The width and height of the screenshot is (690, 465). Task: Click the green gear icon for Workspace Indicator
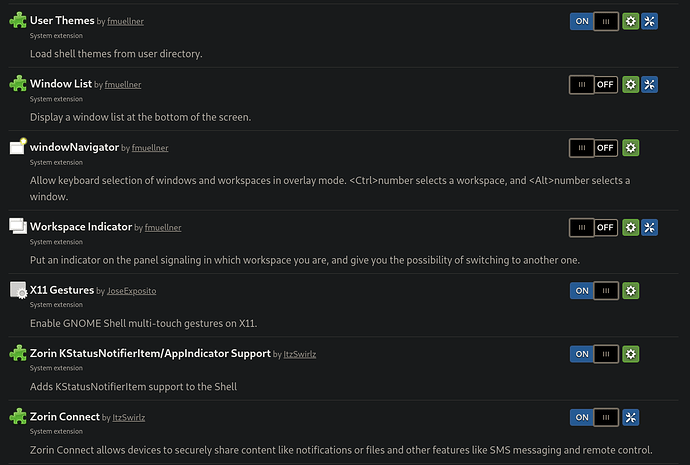point(630,227)
